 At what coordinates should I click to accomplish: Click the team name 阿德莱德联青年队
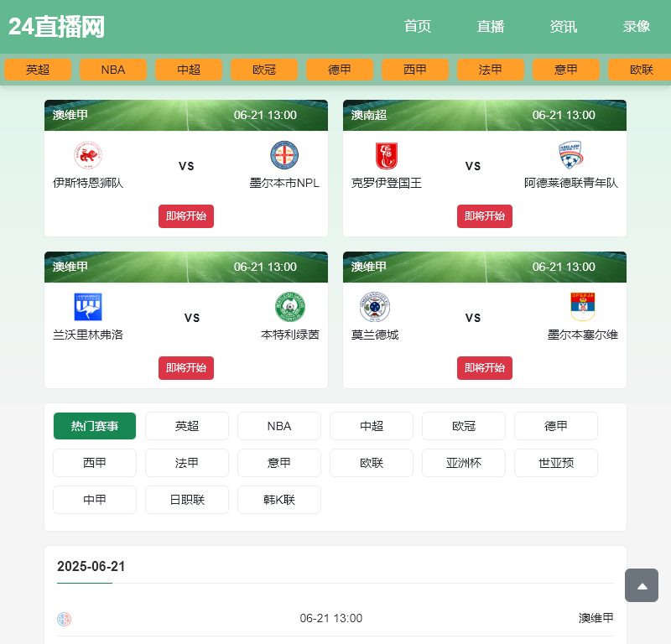tap(571, 183)
